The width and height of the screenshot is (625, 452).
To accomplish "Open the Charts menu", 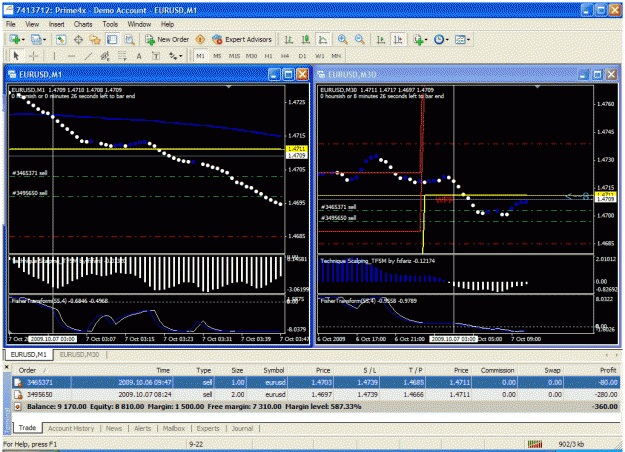I will click(x=83, y=24).
